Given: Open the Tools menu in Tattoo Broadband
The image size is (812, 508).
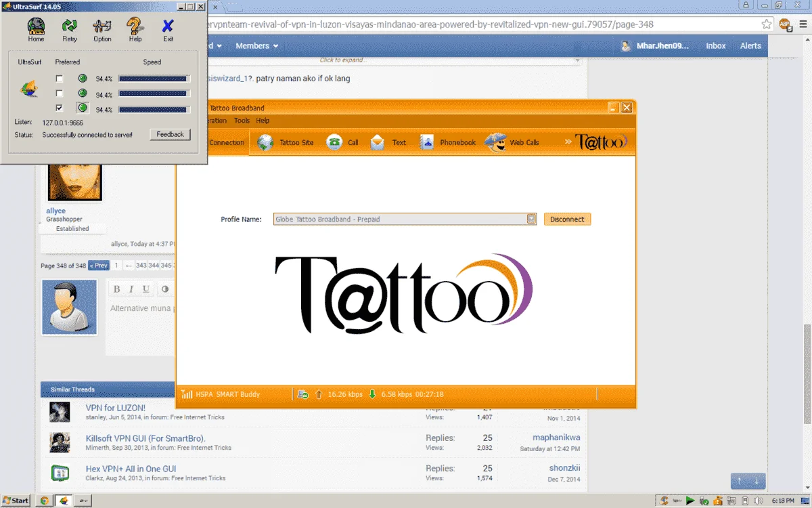Looking at the screenshot, I should pos(242,121).
